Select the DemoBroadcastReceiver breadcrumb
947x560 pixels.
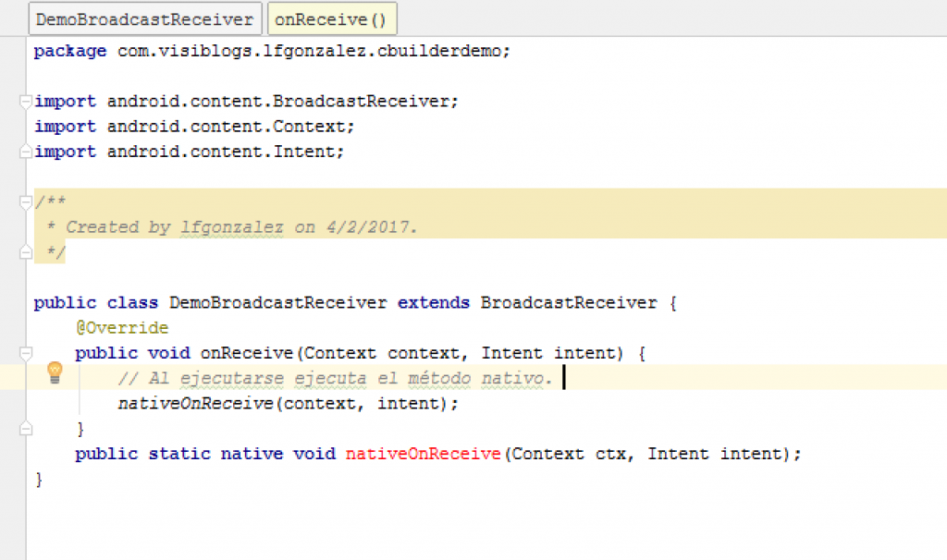pos(144,18)
